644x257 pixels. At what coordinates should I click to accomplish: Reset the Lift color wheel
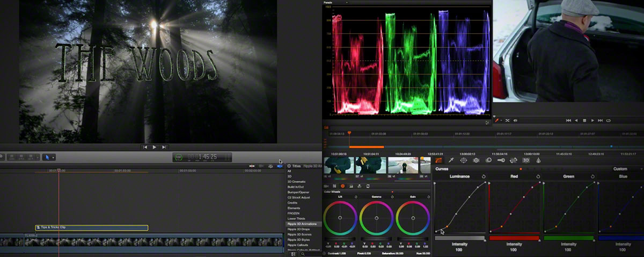pos(355,197)
